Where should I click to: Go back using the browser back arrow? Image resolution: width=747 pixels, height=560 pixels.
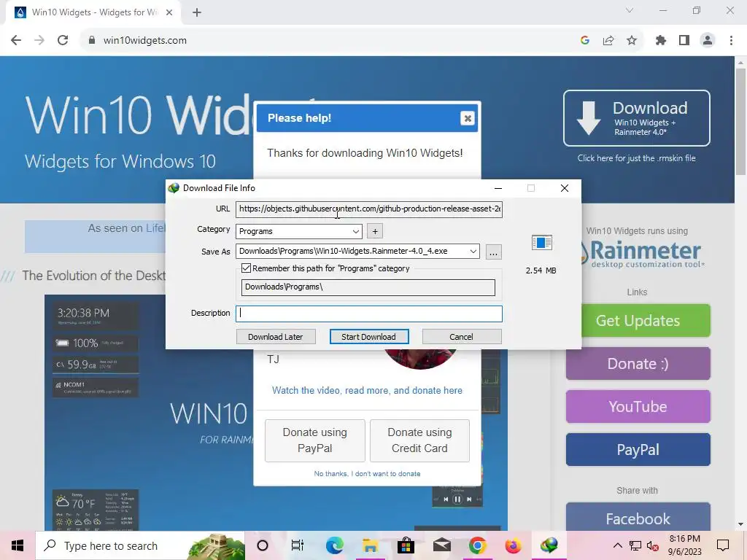[x=16, y=41]
